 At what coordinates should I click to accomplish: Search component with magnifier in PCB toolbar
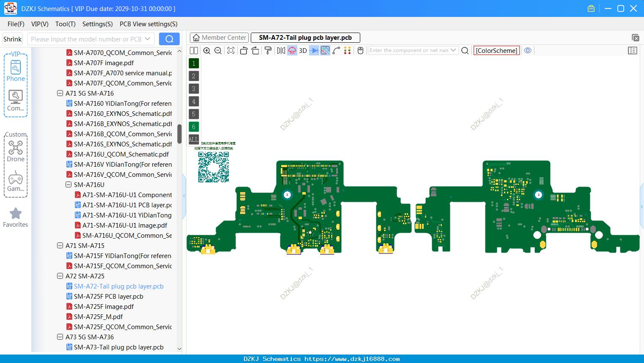point(465,50)
